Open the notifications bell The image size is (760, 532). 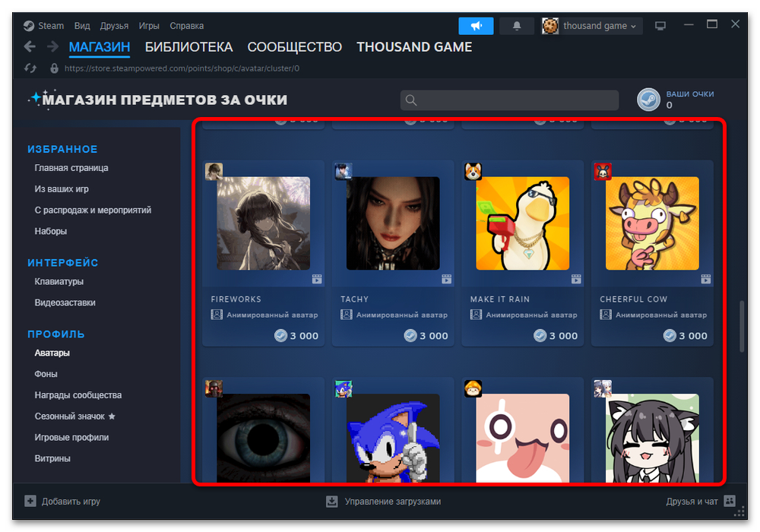click(x=517, y=26)
